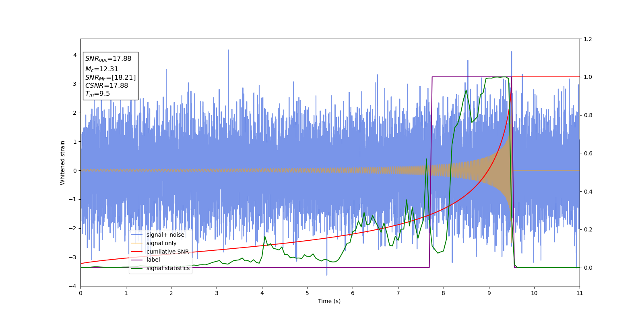Screen dimensions: 644x322
Task: Select the right-axis tick label 0.4
Action: tap(588, 192)
